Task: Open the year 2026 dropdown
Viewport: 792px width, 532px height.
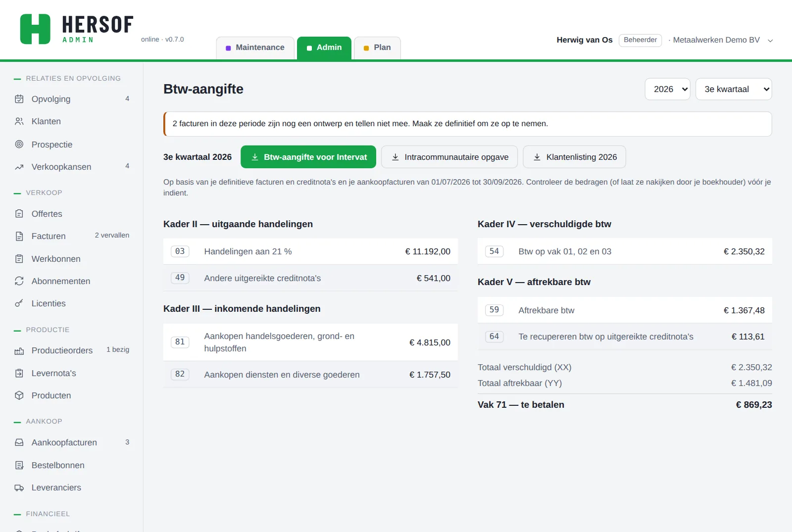Action: tap(667, 89)
